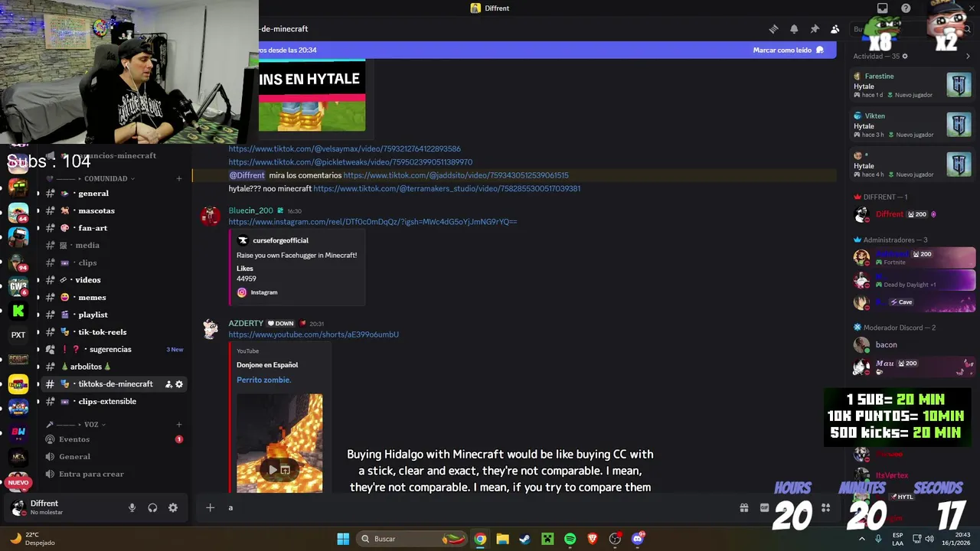This screenshot has width=980, height=551.
Task: Click the taskbar Buscar search box
Action: tap(413, 539)
